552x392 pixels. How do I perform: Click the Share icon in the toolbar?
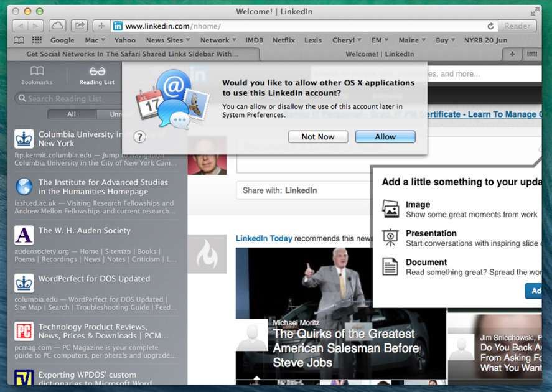click(79, 26)
